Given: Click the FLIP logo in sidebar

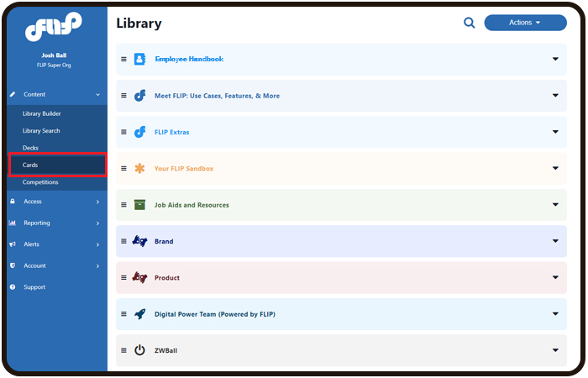Looking at the screenshot, I should (53, 26).
